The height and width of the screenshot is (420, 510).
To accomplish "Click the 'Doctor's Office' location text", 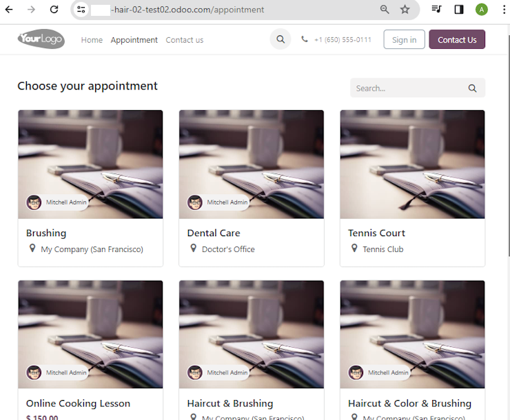I will tap(228, 249).
